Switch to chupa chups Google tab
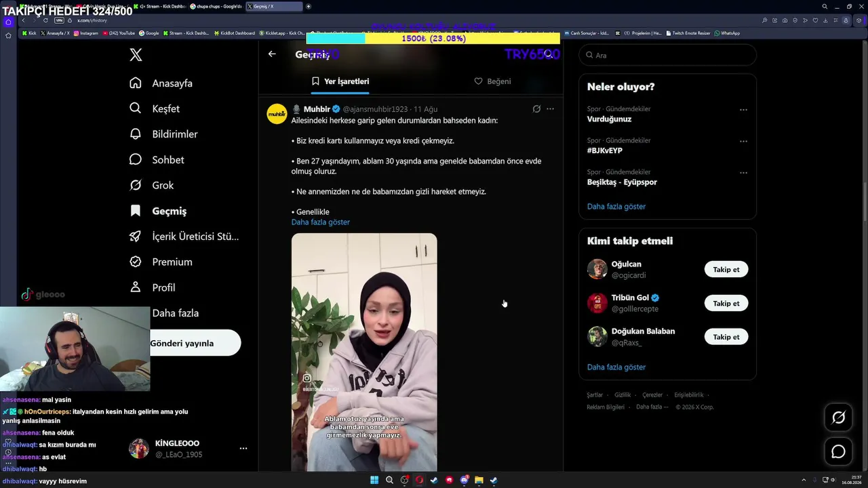The height and width of the screenshot is (488, 868). point(216,6)
